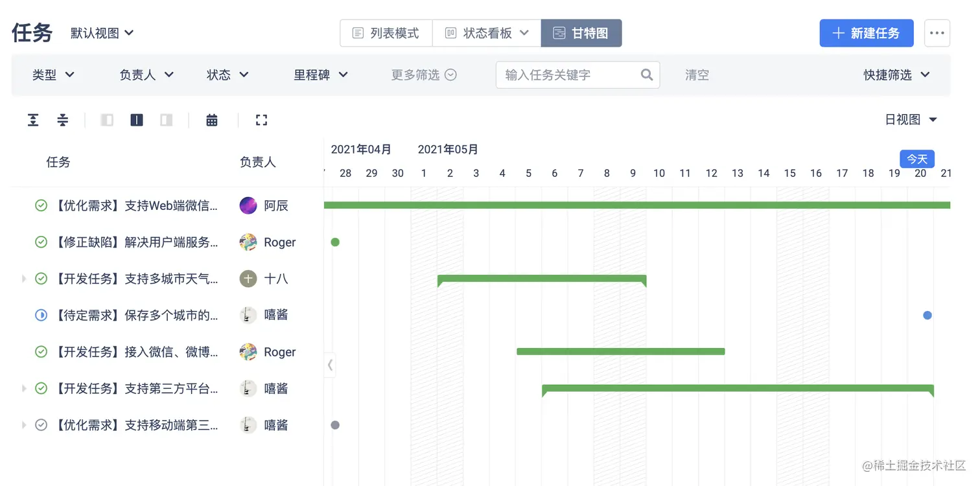Open task 【修正缺陷】解决用户端服务
The height and width of the screenshot is (486, 980).
(x=136, y=242)
